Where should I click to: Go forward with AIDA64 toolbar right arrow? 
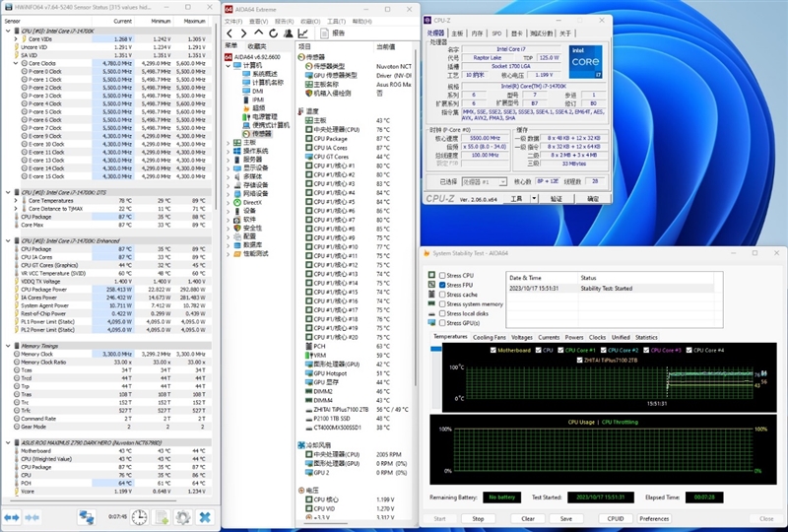(243, 33)
